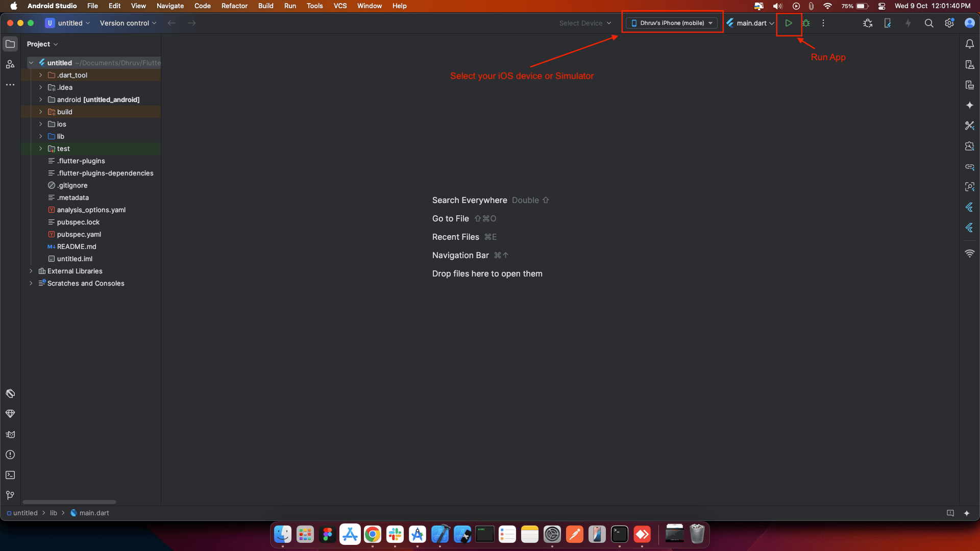Click the Search Everywhere magnifier icon
Image resolution: width=980 pixels, height=551 pixels.
click(929, 23)
